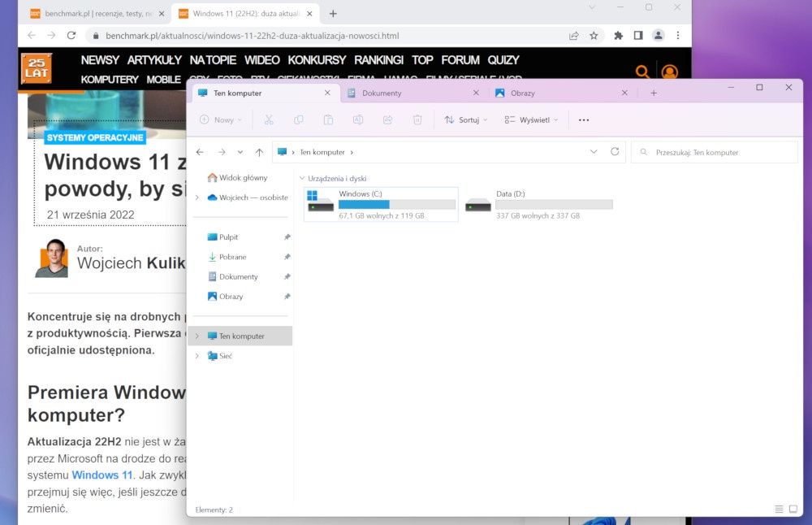Click the benchmark.pl search magnifier icon
812x525 pixels.
[x=642, y=71]
